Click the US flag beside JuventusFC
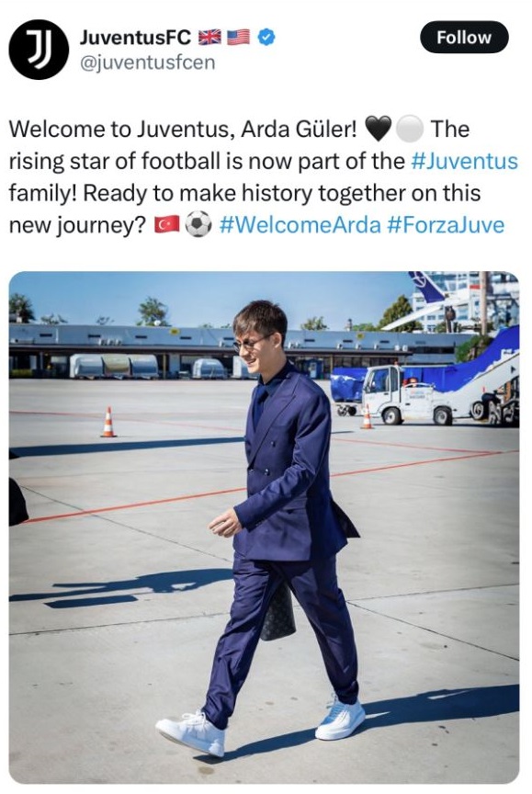The image size is (532, 794). [x=238, y=37]
